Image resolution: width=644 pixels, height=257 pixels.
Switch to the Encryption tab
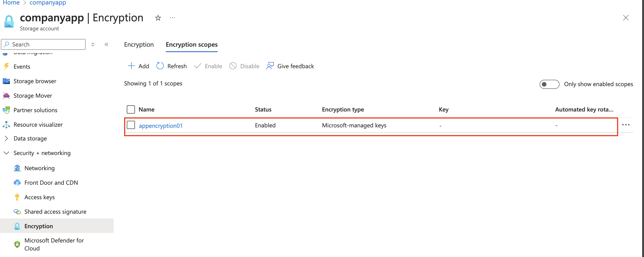[x=139, y=45]
